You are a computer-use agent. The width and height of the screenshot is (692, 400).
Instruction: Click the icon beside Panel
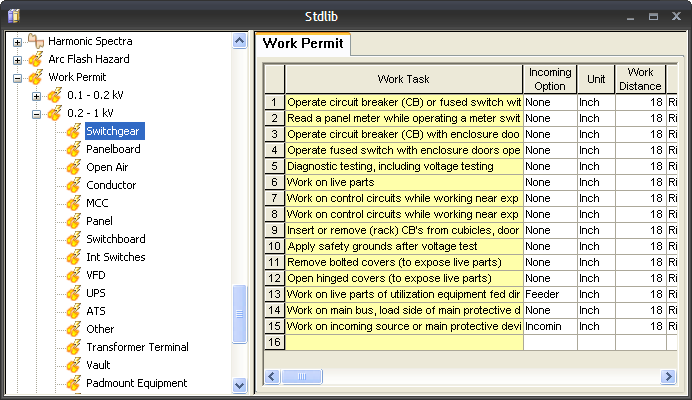74,221
